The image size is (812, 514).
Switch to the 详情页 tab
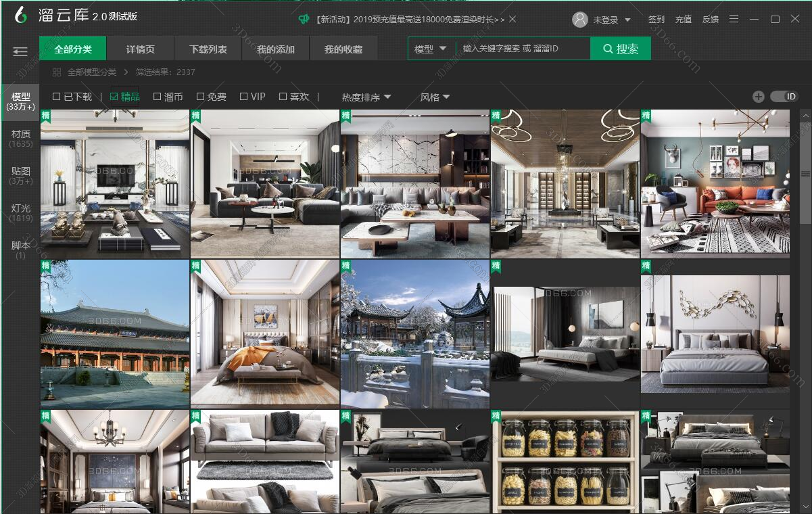click(x=141, y=49)
